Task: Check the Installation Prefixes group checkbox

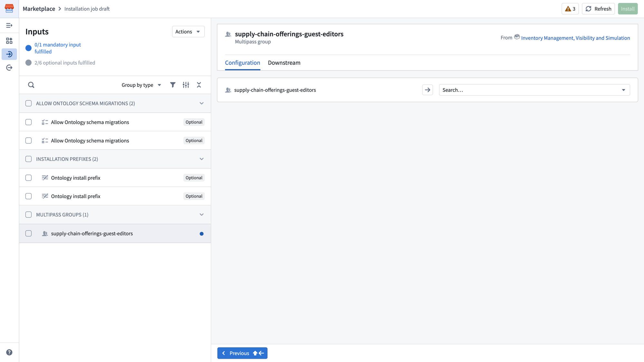Action: coord(29,159)
